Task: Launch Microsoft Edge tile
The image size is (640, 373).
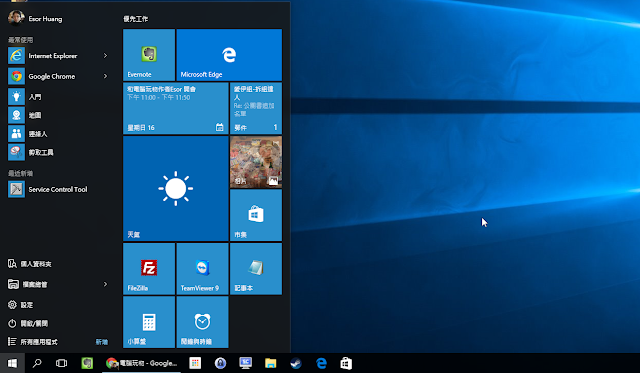Action: coord(229,55)
